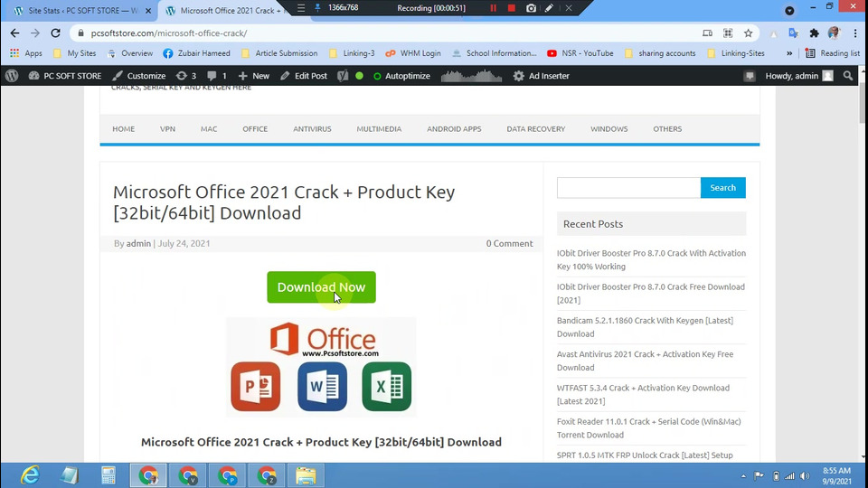
Task: Open the Reading list
Action: 833,53
